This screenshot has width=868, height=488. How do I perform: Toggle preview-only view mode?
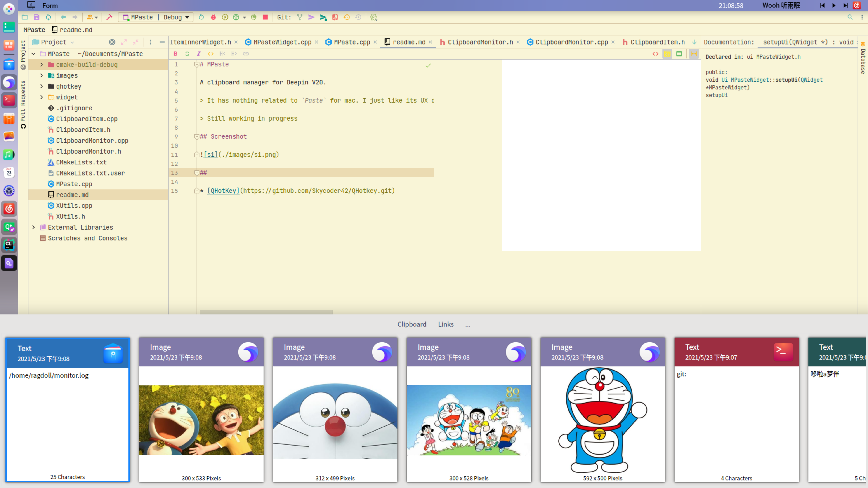(679, 54)
